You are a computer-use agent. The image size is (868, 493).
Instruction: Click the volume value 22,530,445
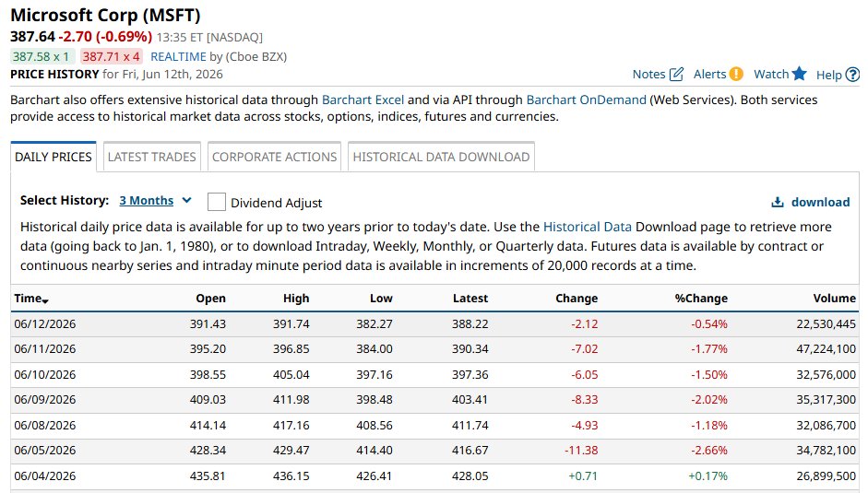click(826, 324)
